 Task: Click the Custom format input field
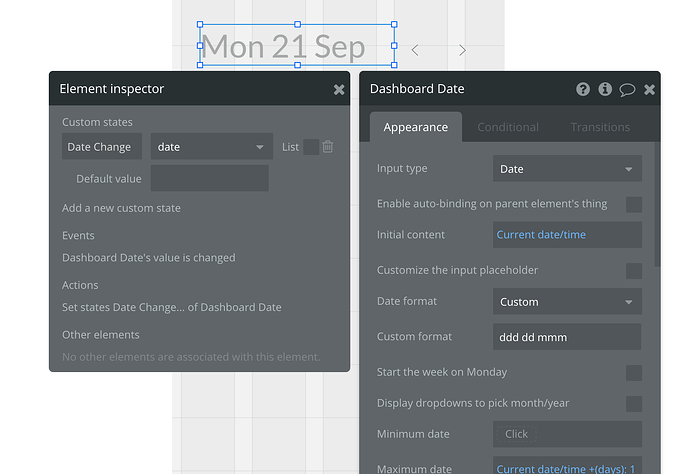coord(567,337)
